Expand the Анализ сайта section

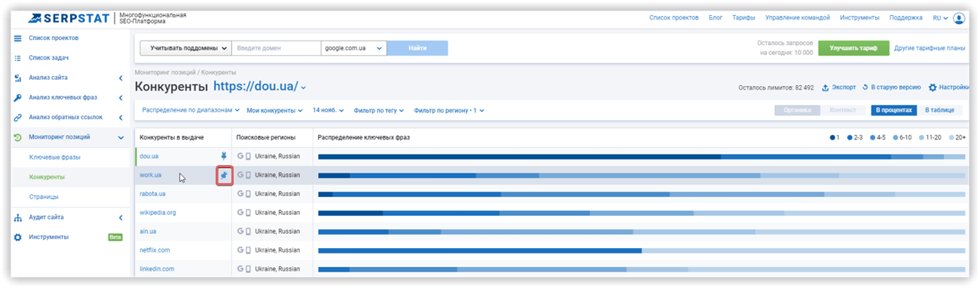(121, 78)
